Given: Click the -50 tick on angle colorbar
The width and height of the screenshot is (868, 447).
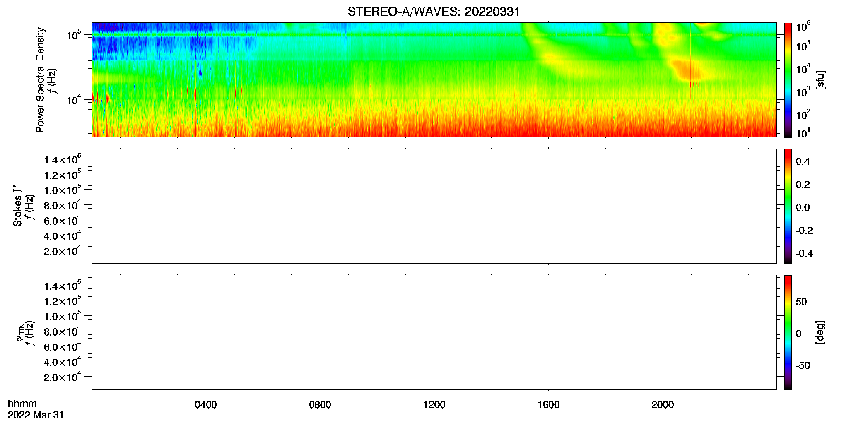Looking at the screenshot, I should pos(803,366).
